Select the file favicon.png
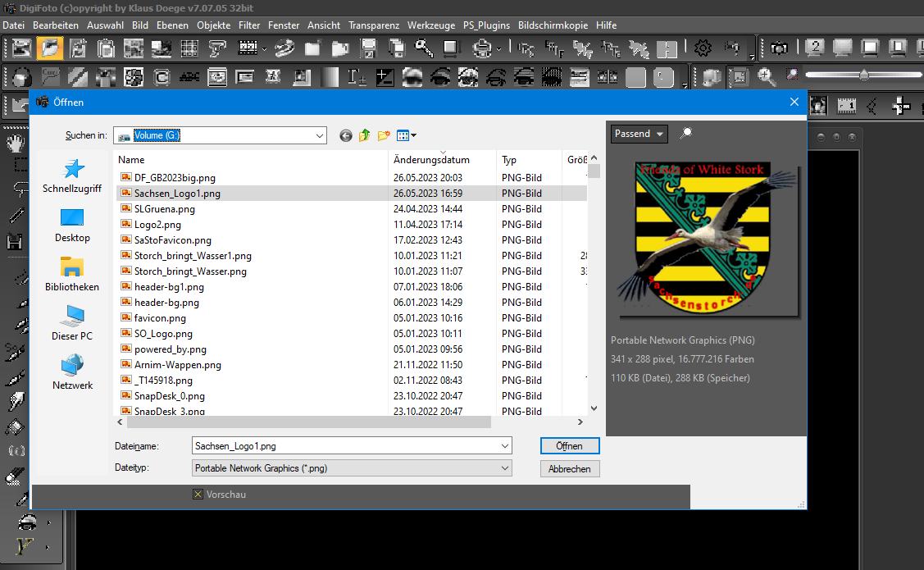924x570 pixels. (160, 318)
